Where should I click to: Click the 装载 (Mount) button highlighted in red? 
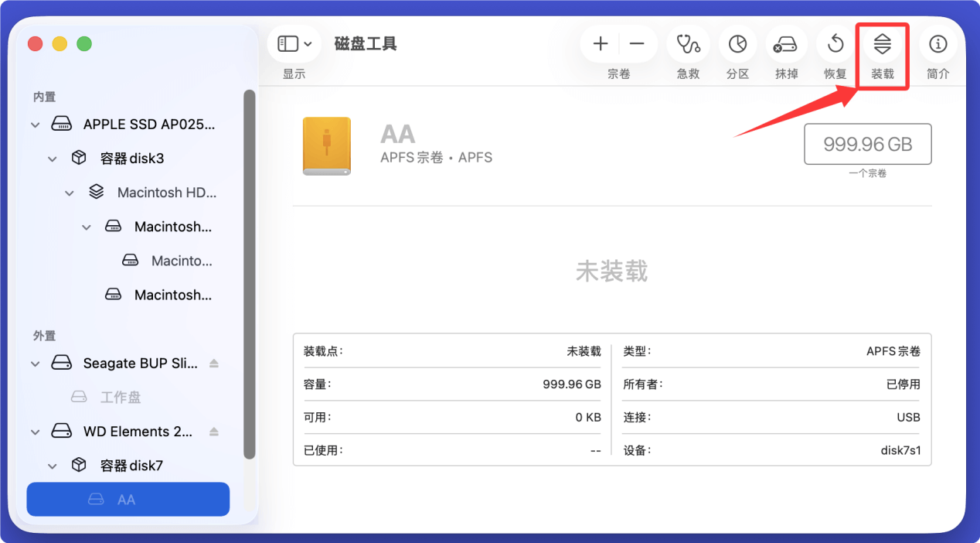pos(882,44)
